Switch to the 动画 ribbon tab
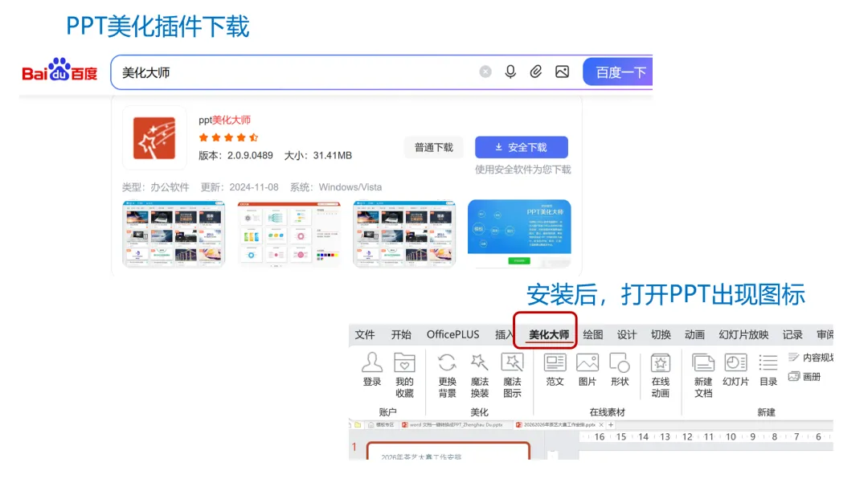This screenshot has height=491, width=868. (694, 334)
